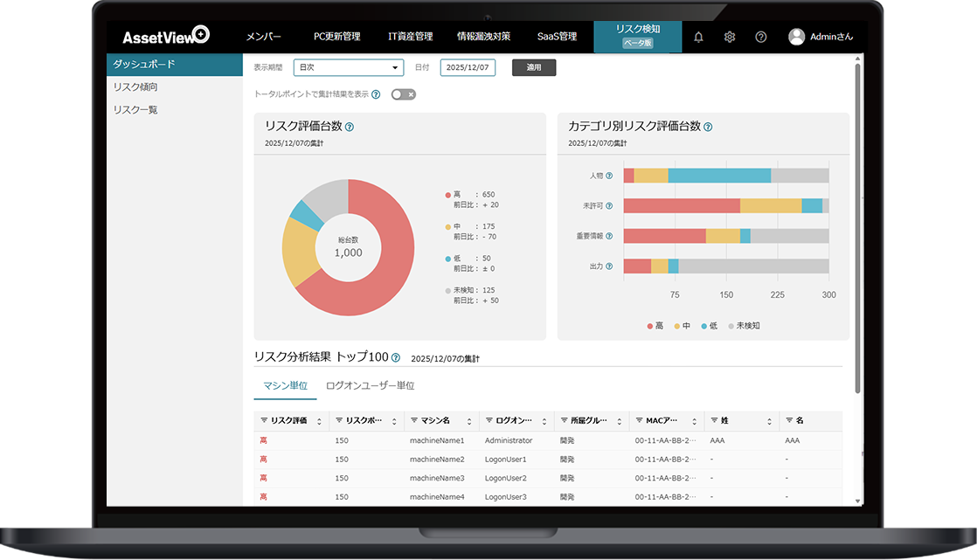Click sort arrows on リスク評価 column

(x=319, y=421)
